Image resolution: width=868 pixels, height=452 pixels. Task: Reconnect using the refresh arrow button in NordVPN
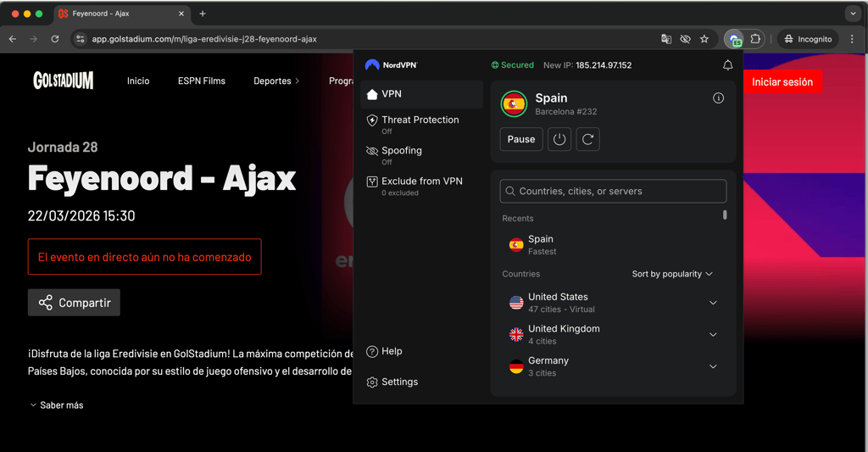(x=588, y=139)
